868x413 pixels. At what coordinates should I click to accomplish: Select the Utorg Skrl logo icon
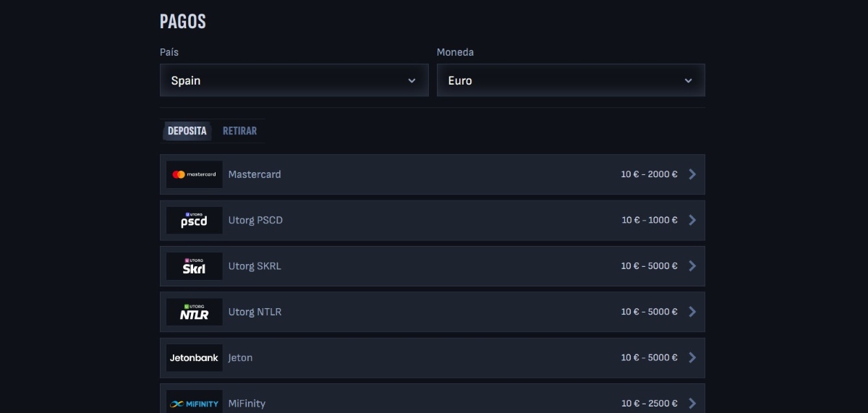pos(194,266)
